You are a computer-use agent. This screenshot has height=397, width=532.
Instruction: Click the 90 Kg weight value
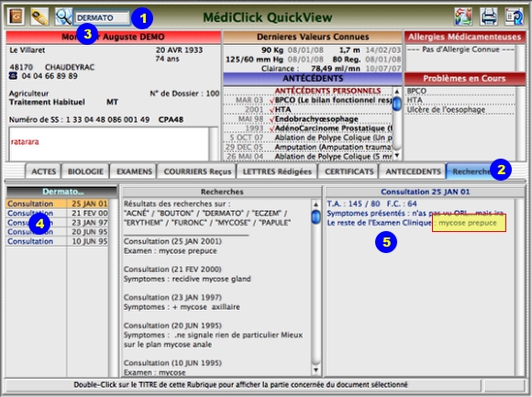point(272,50)
